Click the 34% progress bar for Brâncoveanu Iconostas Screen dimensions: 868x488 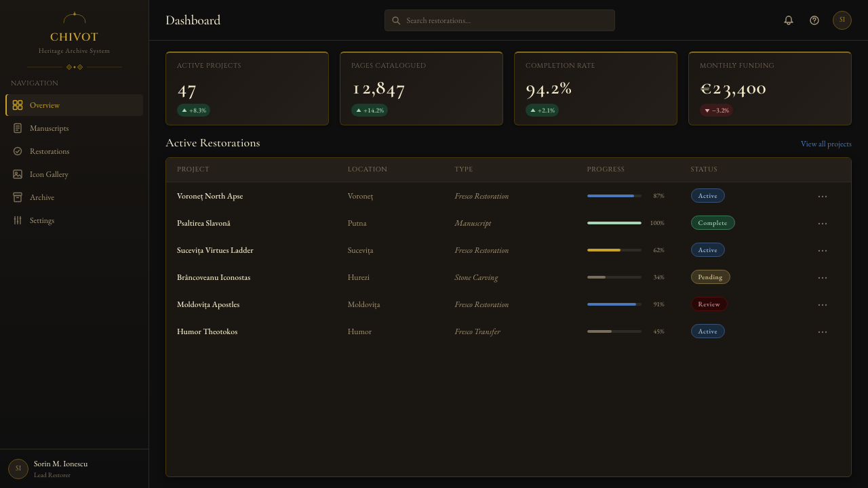pyautogui.click(x=614, y=277)
